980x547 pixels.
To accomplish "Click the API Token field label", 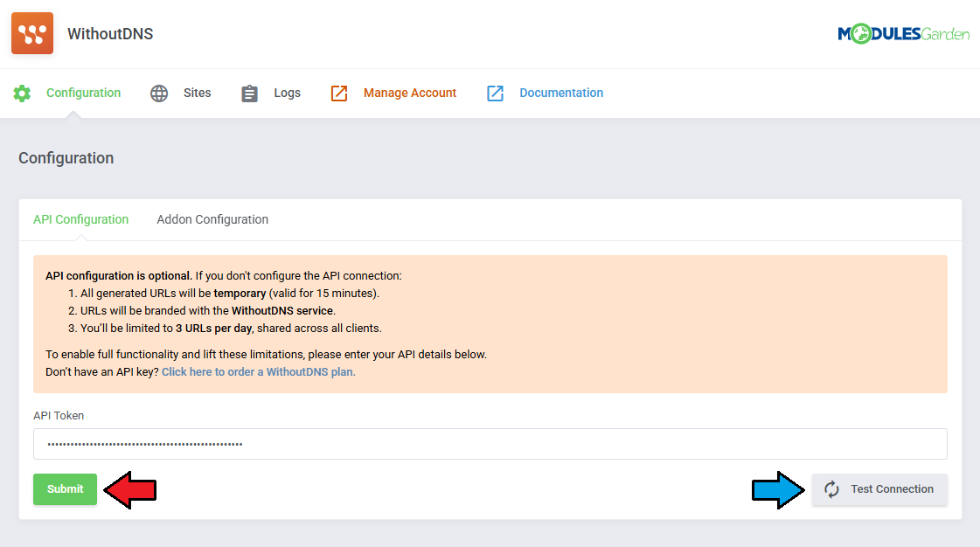I will pyautogui.click(x=59, y=415).
